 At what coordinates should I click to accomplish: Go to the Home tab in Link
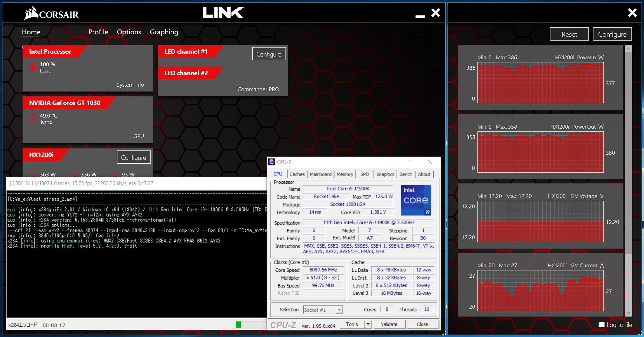tap(31, 32)
